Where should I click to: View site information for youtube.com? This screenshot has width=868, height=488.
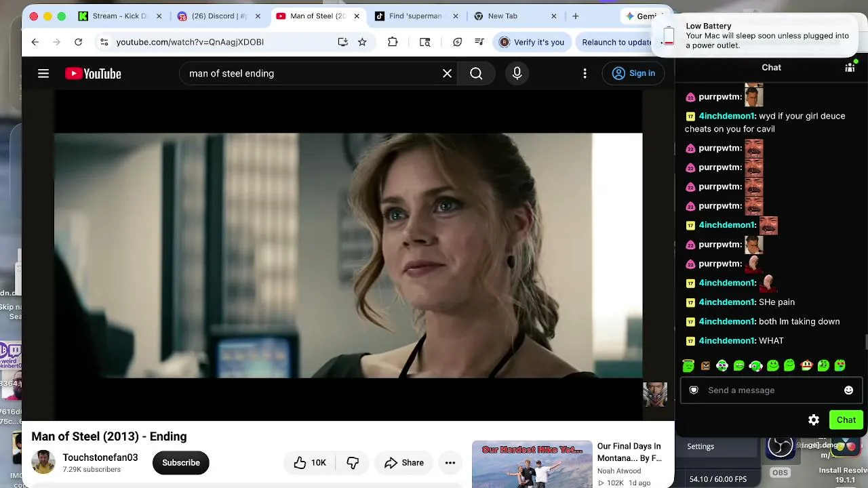[104, 42]
